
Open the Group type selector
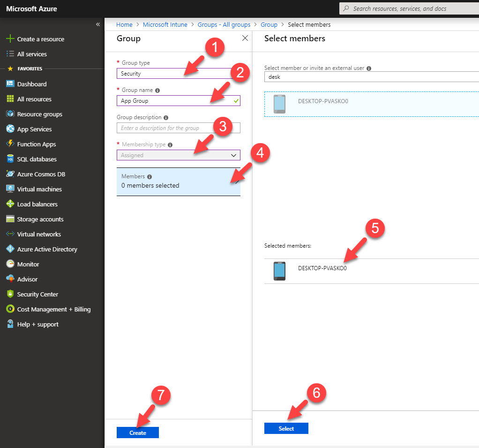tap(178, 73)
